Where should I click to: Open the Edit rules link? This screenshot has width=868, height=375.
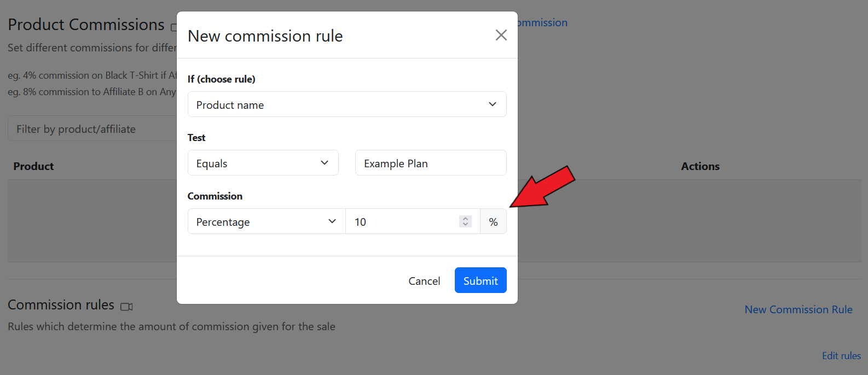[x=841, y=356]
